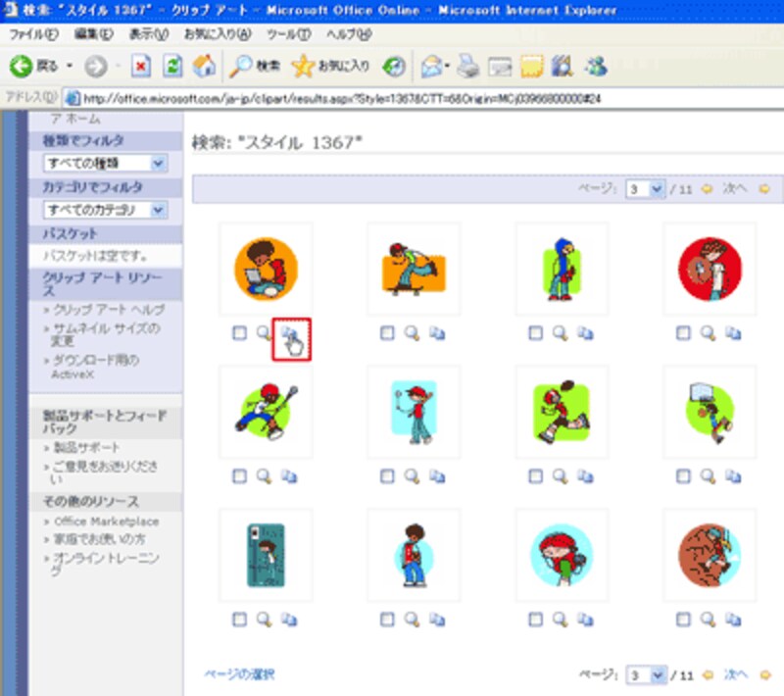Stop page loading with the red X icon
The width and height of the screenshot is (784, 696).
(141, 66)
